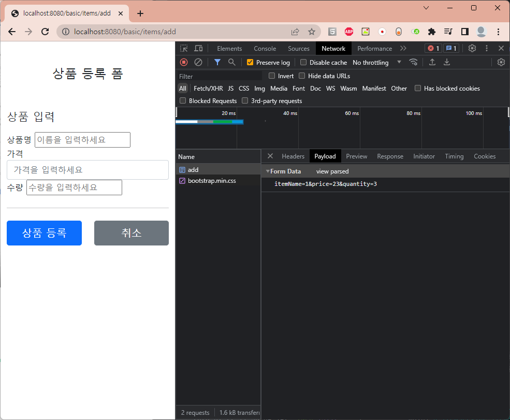The height and width of the screenshot is (420, 510).
Task: Click the 수량 quantity input field
Action: 74,187
